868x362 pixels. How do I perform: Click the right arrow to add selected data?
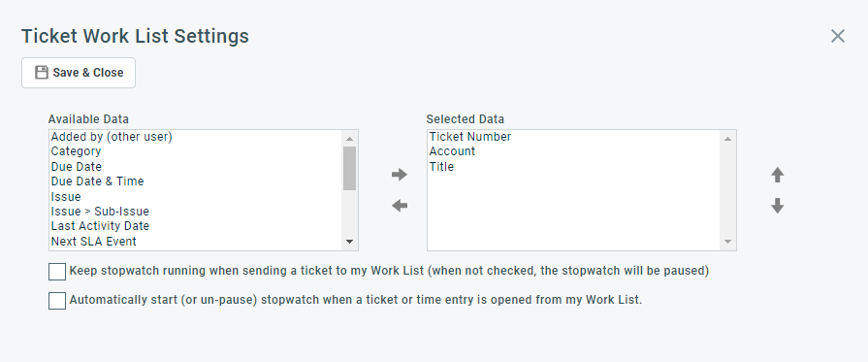coord(400,175)
